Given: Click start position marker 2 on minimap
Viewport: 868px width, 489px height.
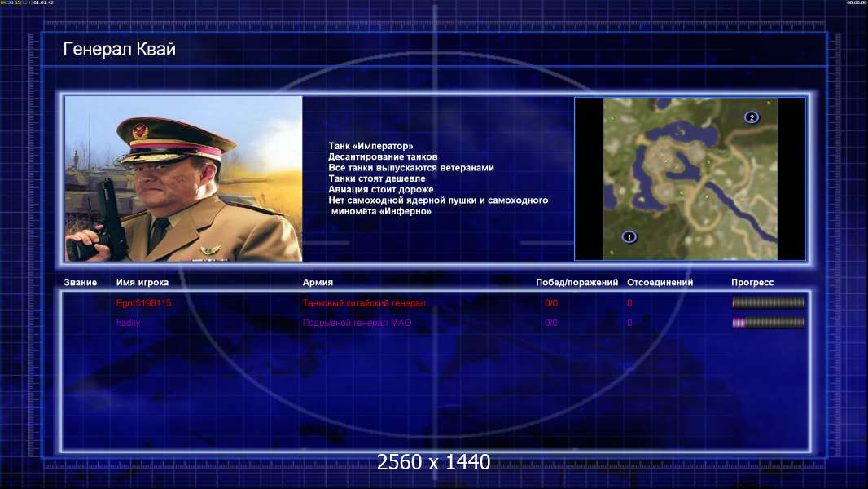Looking at the screenshot, I should point(752,117).
